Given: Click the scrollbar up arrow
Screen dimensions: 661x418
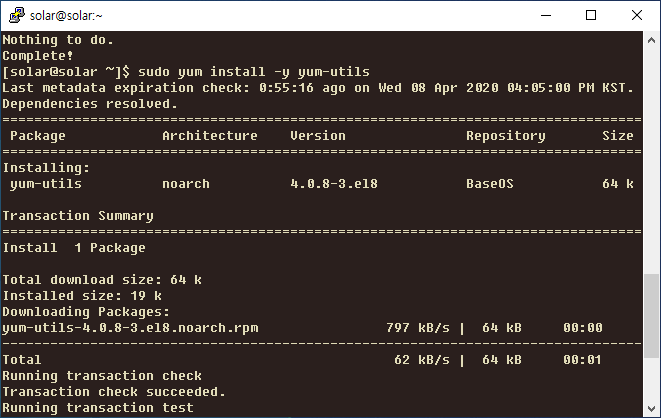Looking at the screenshot, I should click(651, 40).
